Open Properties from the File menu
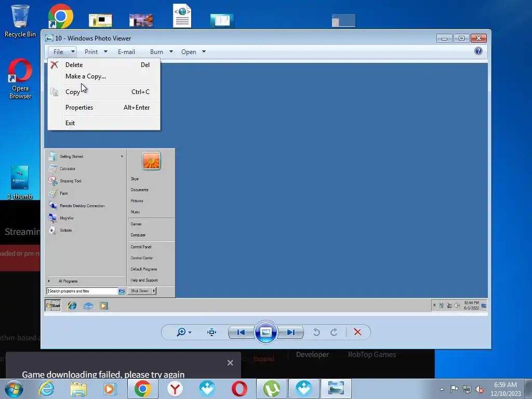This screenshot has height=399, width=532. point(104,108)
